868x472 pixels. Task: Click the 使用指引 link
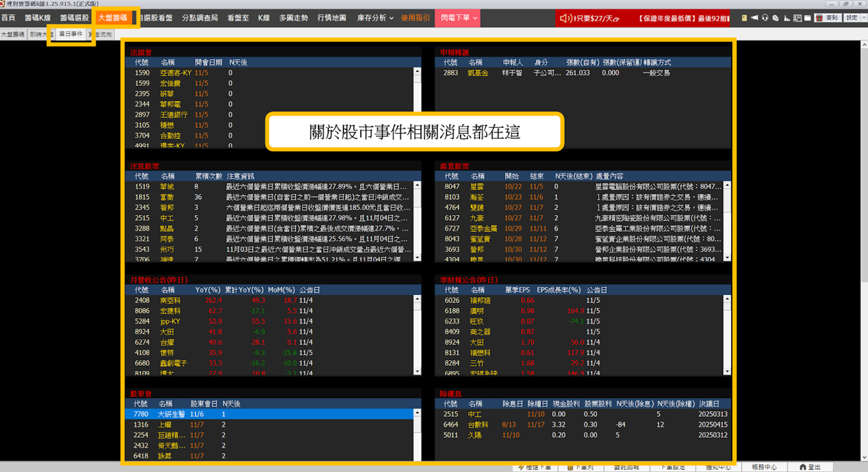(416, 18)
